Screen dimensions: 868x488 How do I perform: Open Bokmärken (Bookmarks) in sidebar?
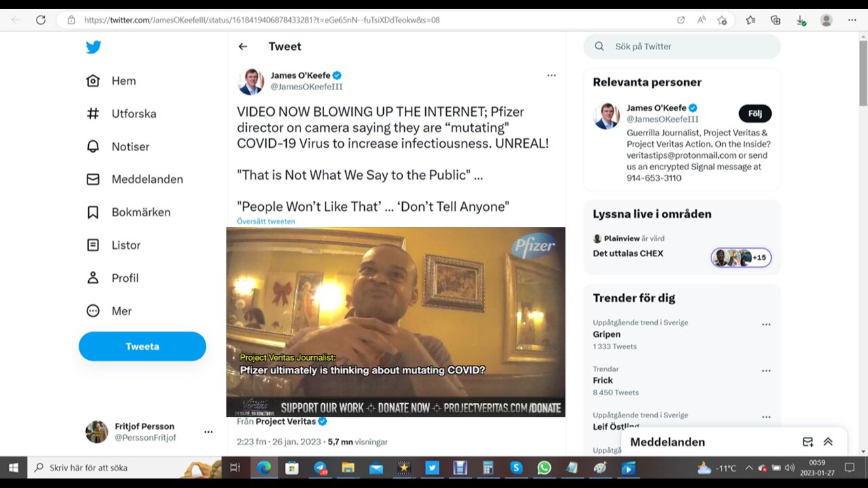(128, 212)
